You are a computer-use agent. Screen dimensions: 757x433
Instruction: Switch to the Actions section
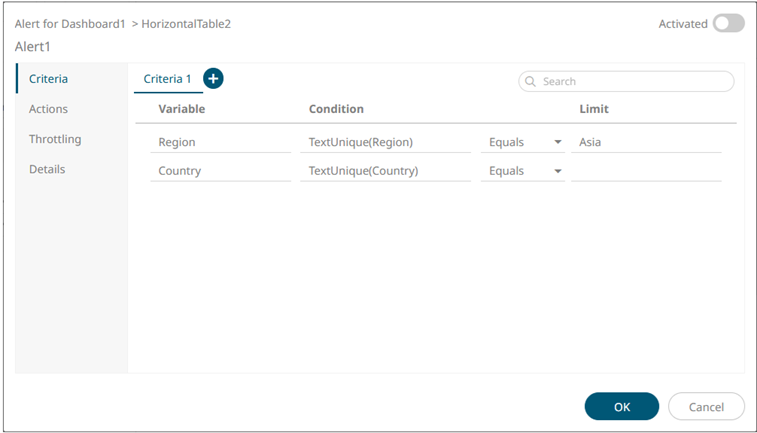48,109
